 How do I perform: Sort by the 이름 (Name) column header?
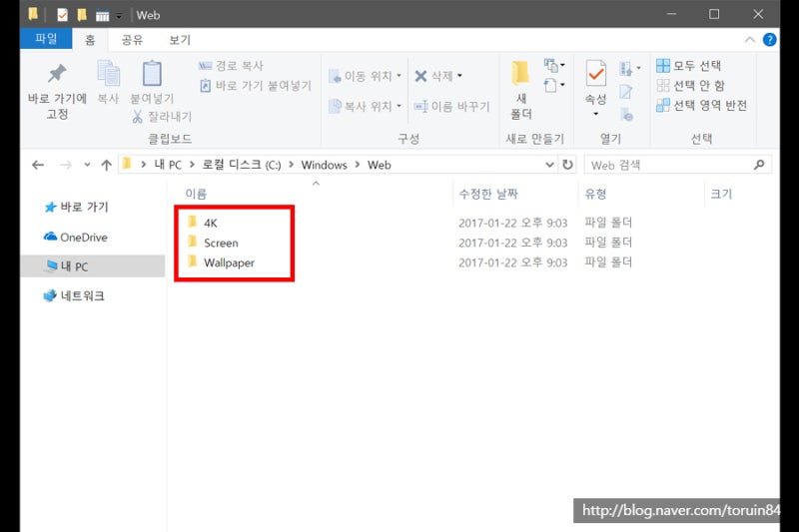pyautogui.click(x=196, y=194)
